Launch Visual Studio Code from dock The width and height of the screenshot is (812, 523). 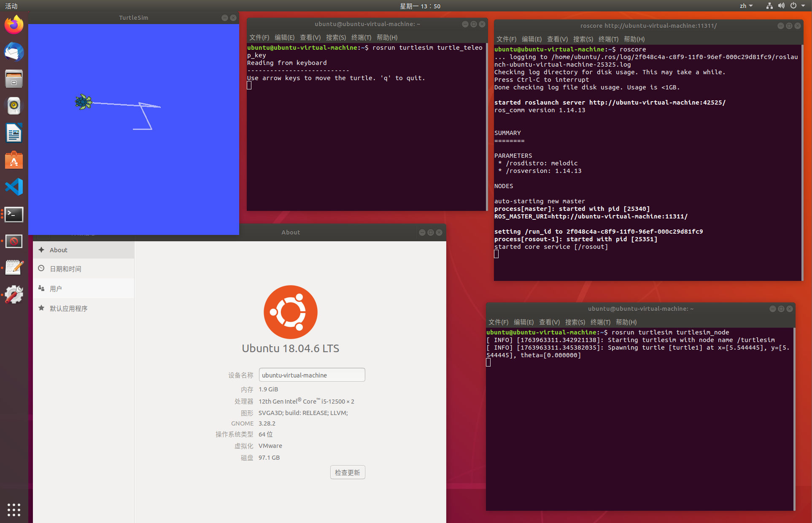coord(14,187)
